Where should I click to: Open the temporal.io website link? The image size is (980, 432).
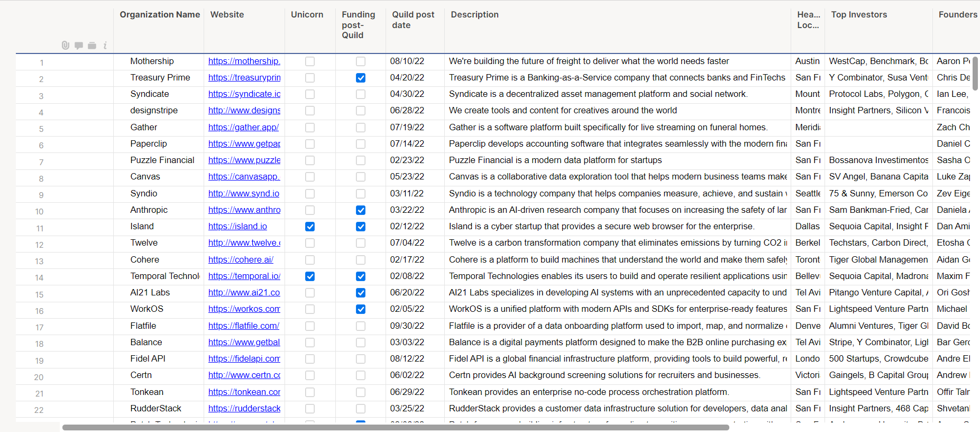[x=244, y=276]
